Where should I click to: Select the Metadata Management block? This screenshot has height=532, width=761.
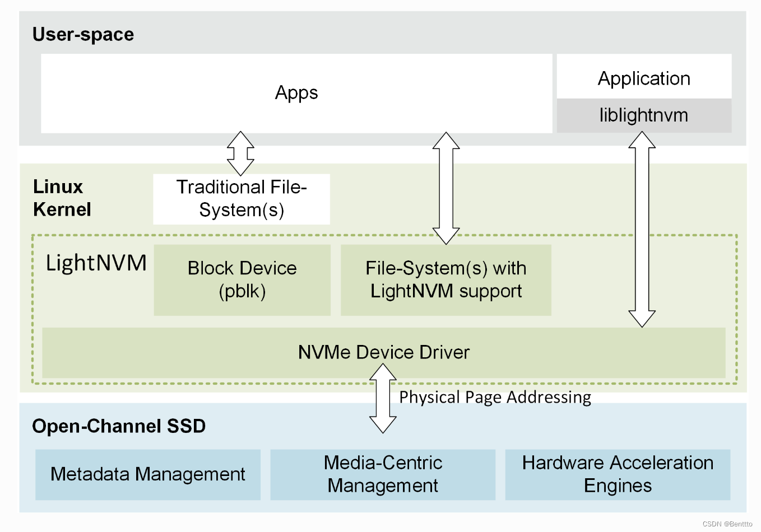pyautogui.click(x=147, y=474)
